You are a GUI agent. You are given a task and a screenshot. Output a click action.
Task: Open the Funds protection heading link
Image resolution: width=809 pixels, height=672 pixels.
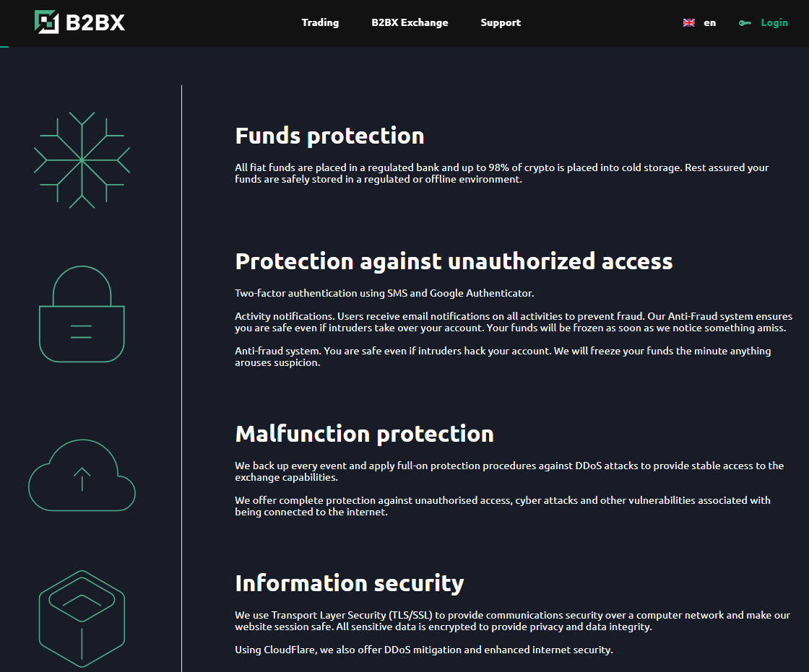329,136
